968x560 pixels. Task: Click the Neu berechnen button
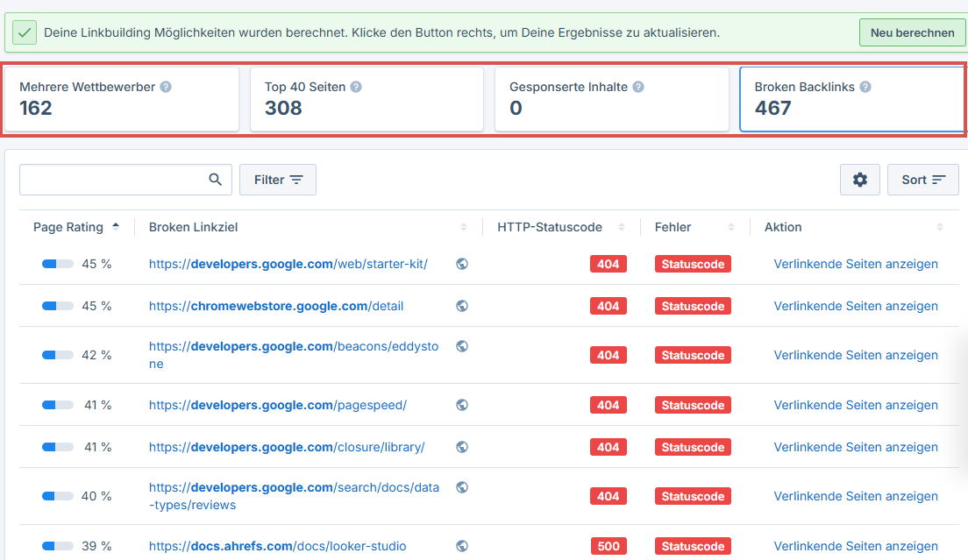[x=912, y=32]
